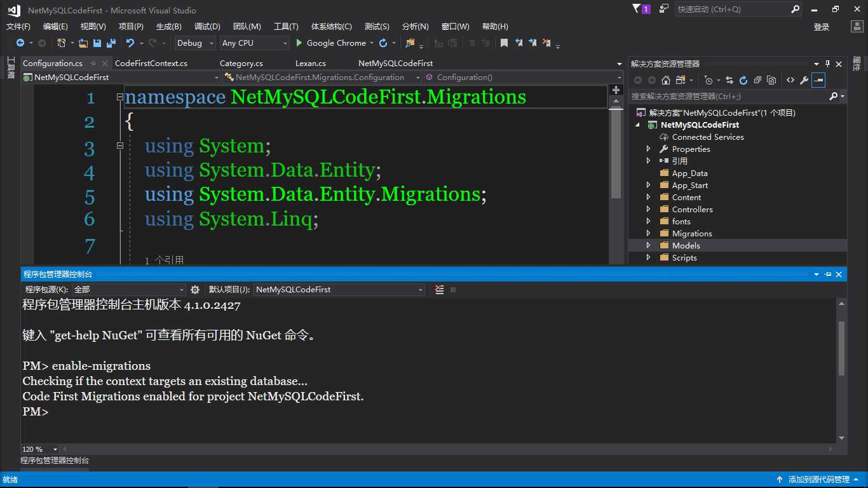Screen dimensions: 868x488
Task: Expand the Properties node in Solution Explorer
Action: pos(648,149)
